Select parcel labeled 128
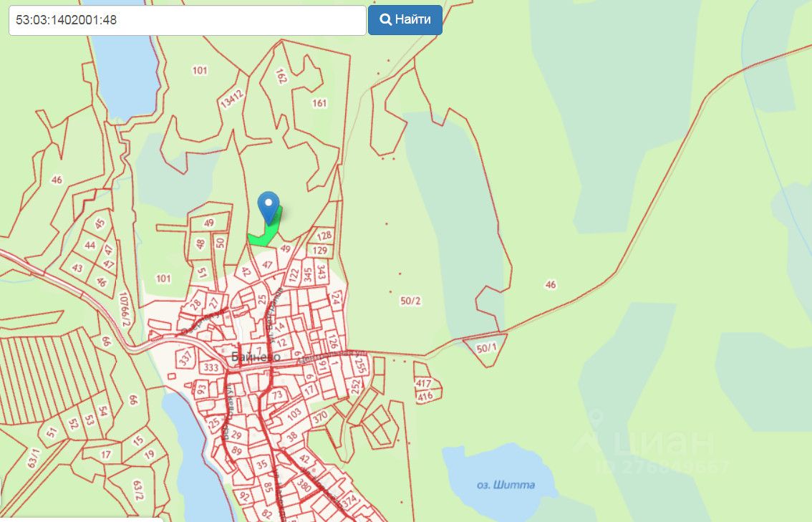This screenshot has width=812, height=522. (x=324, y=236)
